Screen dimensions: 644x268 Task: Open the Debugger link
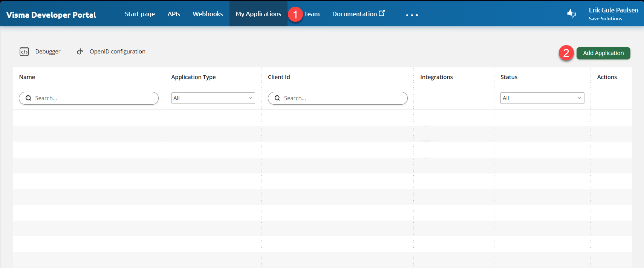(48, 52)
